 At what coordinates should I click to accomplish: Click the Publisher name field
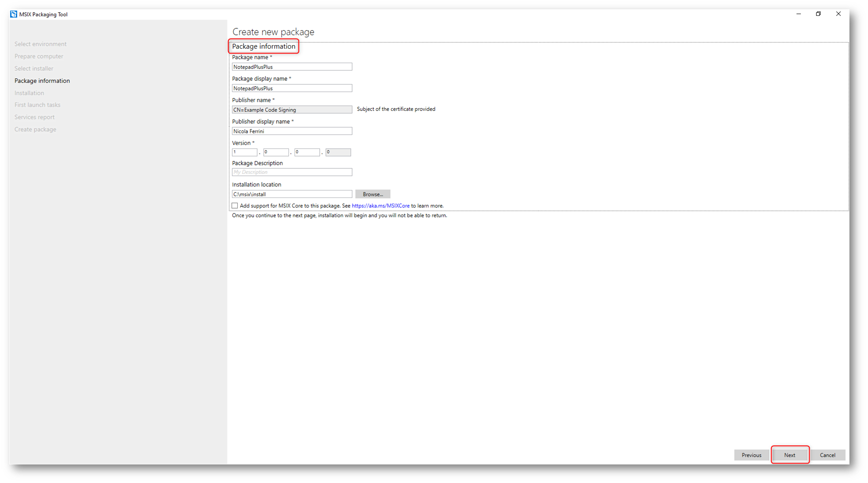coord(292,110)
